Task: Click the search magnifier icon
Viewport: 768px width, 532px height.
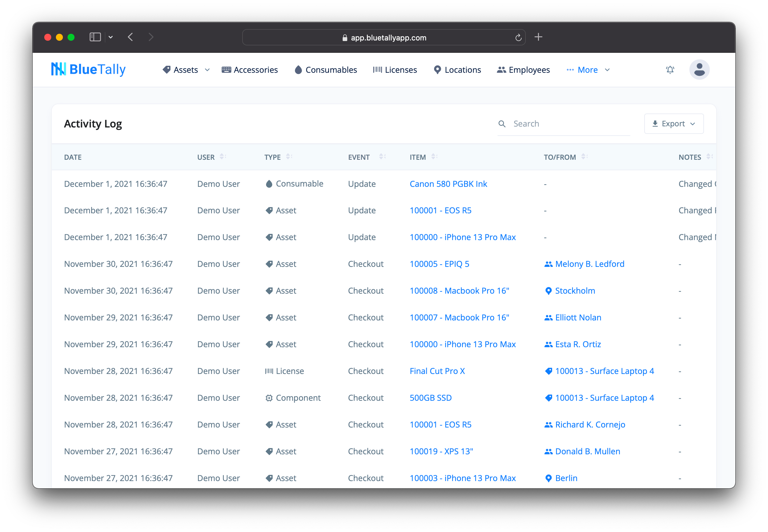Action: pyautogui.click(x=502, y=124)
